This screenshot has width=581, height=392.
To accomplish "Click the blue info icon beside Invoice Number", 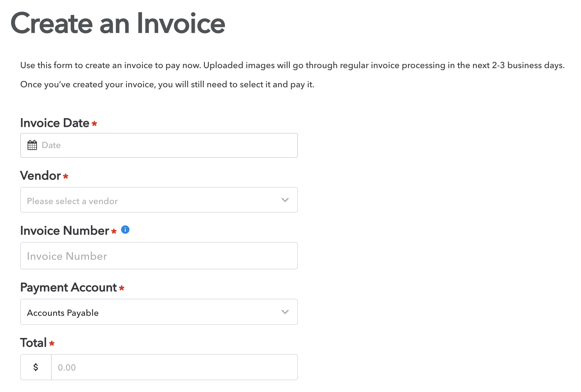I will click(x=125, y=230).
